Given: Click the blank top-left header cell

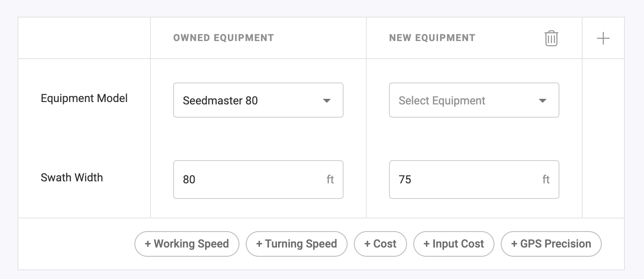Looking at the screenshot, I should click(x=84, y=38).
